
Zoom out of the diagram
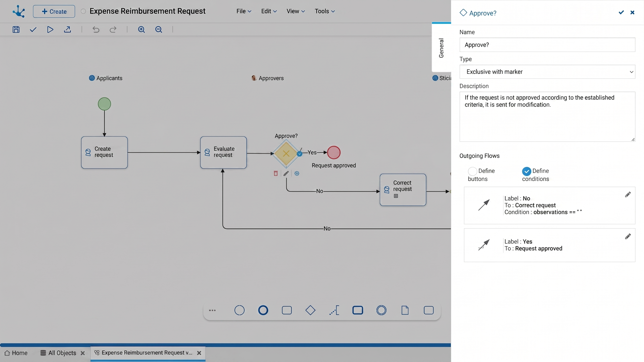pos(159,29)
